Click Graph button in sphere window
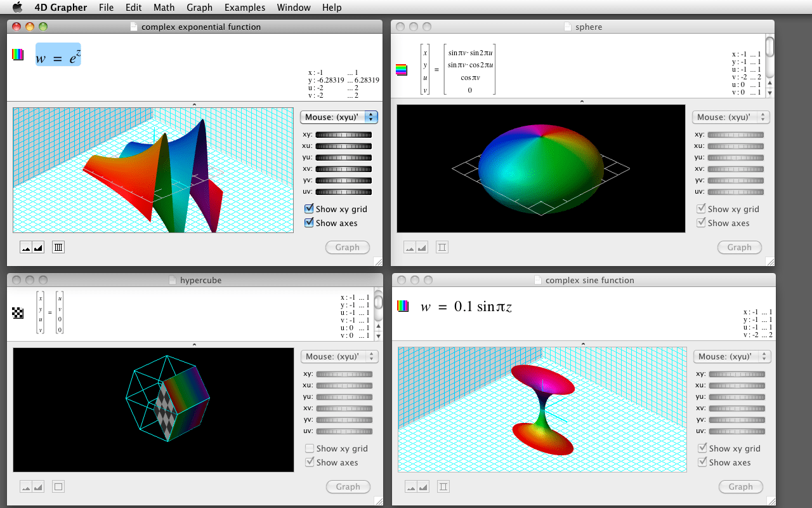The height and width of the screenshot is (508, 812). pos(740,248)
